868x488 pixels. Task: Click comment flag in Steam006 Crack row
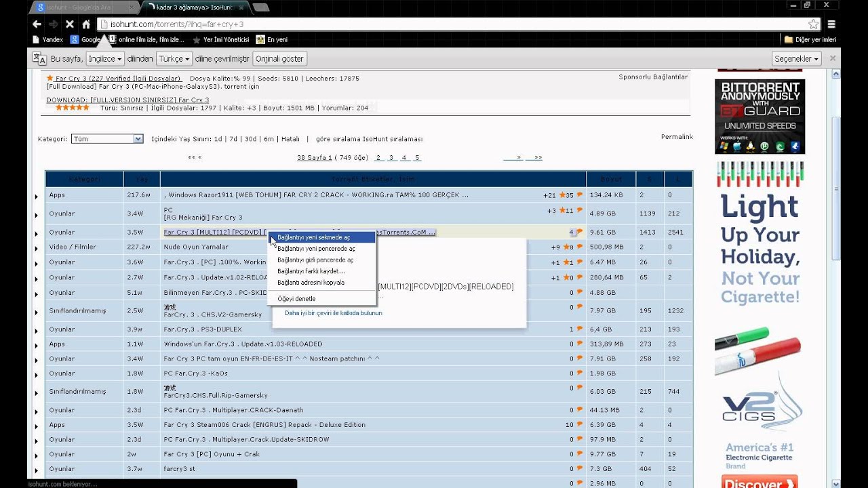[x=579, y=424]
